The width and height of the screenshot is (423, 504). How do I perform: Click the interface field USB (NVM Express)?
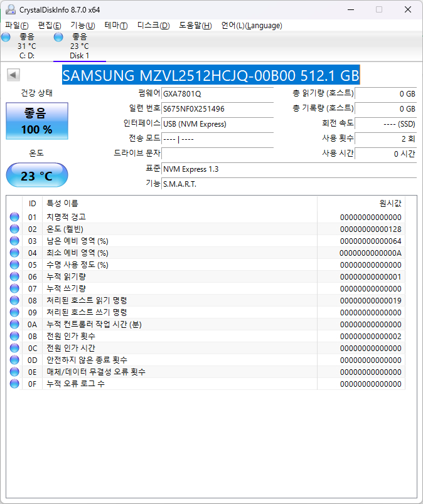tap(217, 123)
